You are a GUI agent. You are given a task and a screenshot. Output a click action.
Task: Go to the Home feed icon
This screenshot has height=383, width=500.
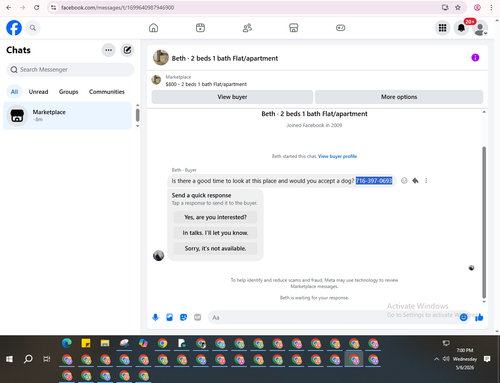(x=153, y=28)
